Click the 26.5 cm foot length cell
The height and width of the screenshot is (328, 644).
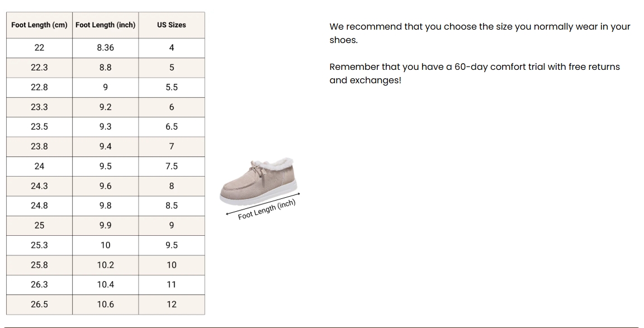[40, 305]
